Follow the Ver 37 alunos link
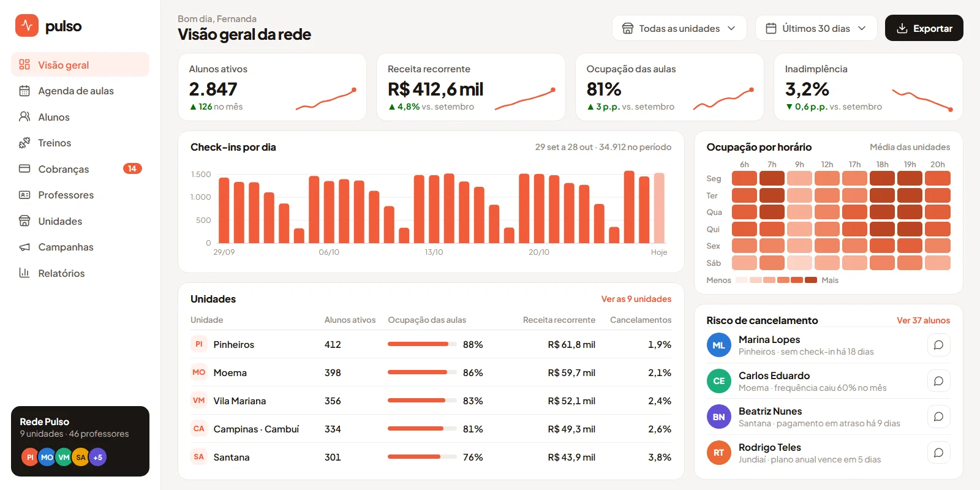This screenshot has height=490, width=980. coord(924,320)
